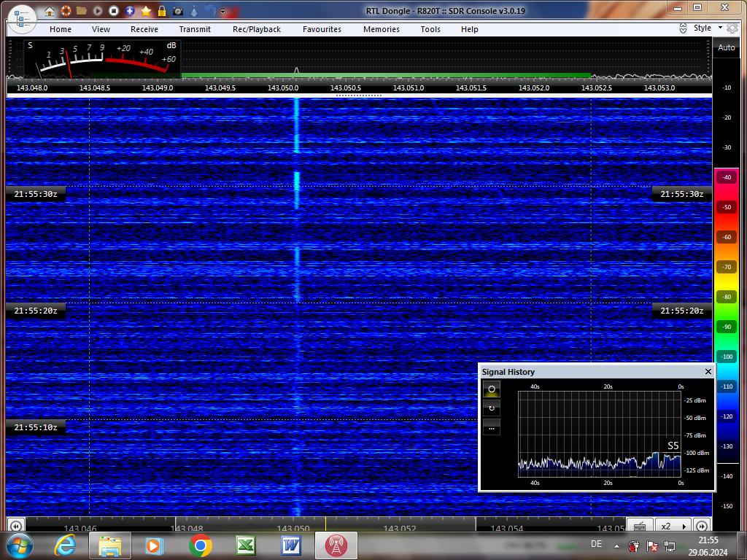Show hidden tray icons arrow
This screenshot has width=747, height=560.
(617, 546)
